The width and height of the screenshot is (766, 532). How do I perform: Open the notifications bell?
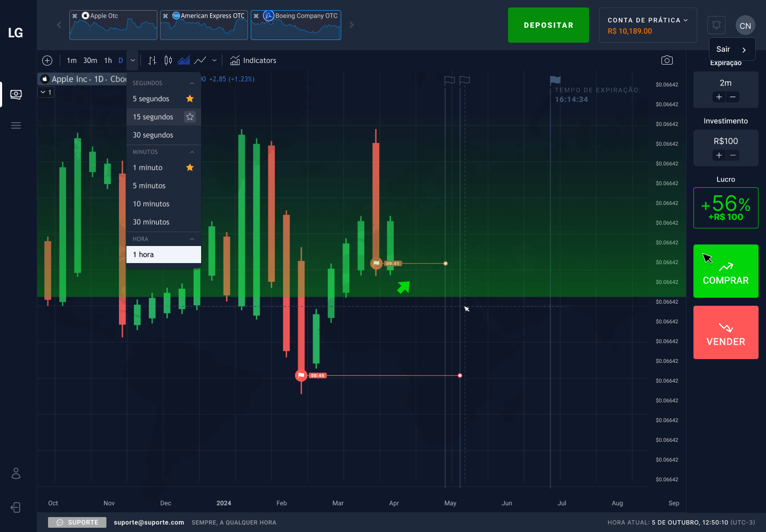[716, 25]
